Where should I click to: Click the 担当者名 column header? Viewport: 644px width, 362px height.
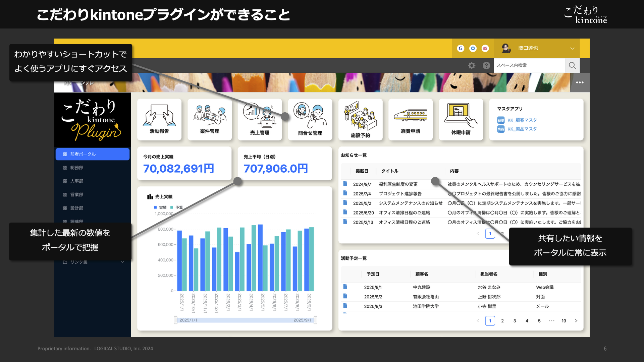point(489,274)
